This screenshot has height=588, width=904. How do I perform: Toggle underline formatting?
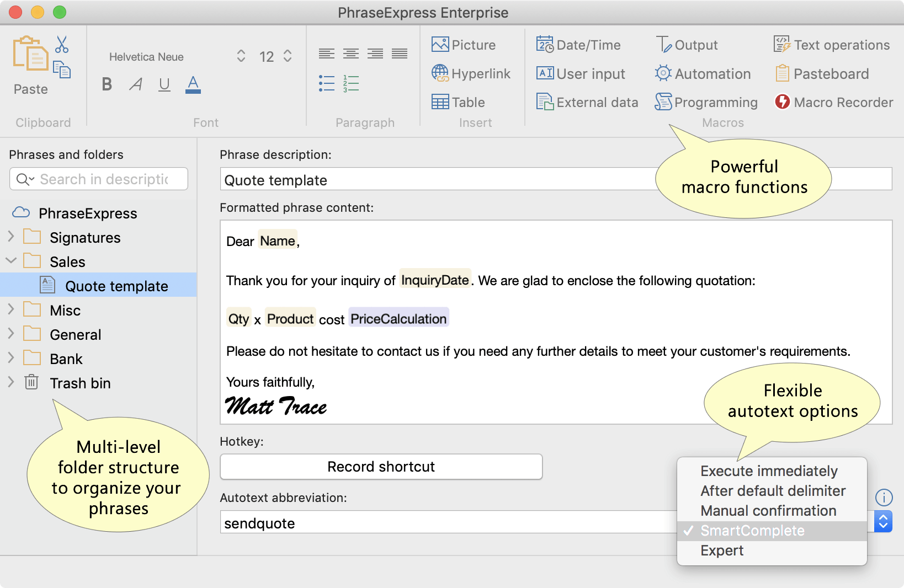pyautogui.click(x=164, y=84)
